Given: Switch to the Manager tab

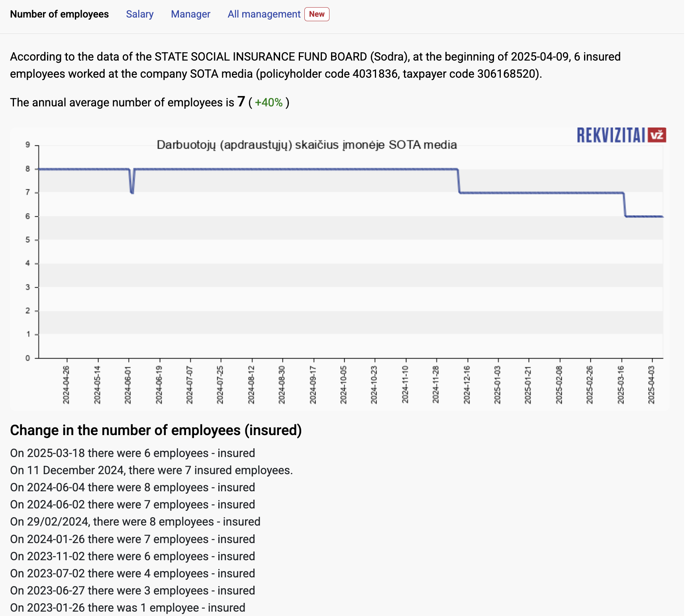Looking at the screenshot, I should coord(190,14).
